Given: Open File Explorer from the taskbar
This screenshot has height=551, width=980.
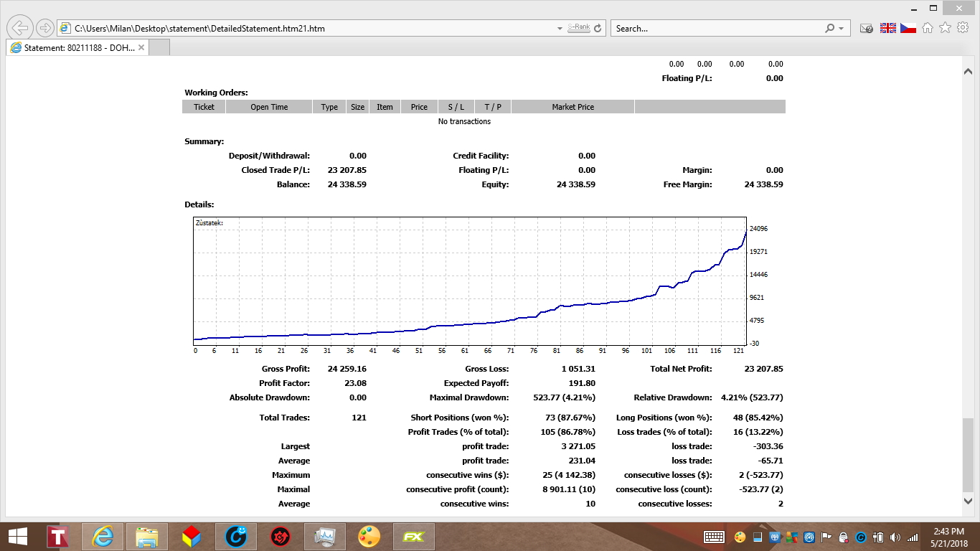Looking at the screenshot, I should (x=148, y=537).
